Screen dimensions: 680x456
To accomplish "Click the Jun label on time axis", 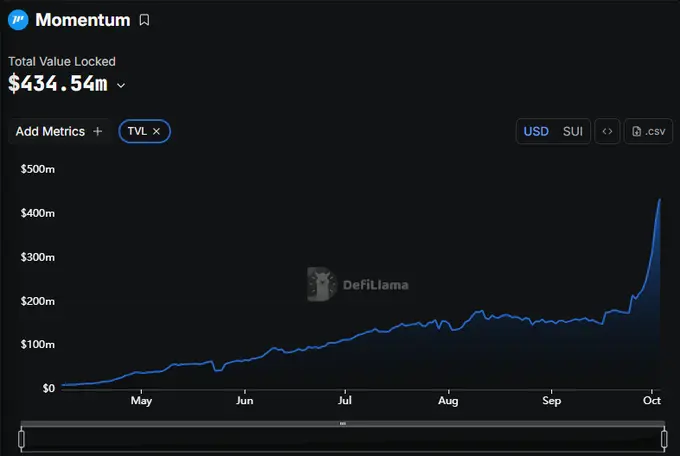I will 245,400.
